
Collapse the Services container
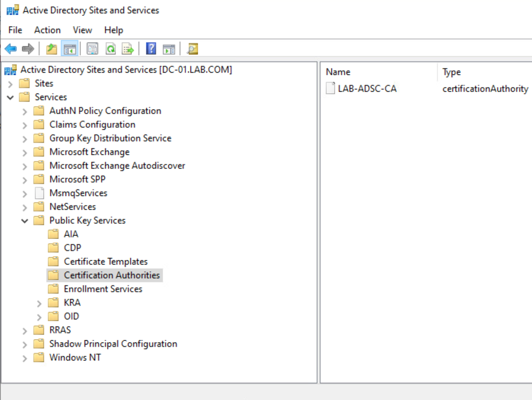[x=10, y=97]
